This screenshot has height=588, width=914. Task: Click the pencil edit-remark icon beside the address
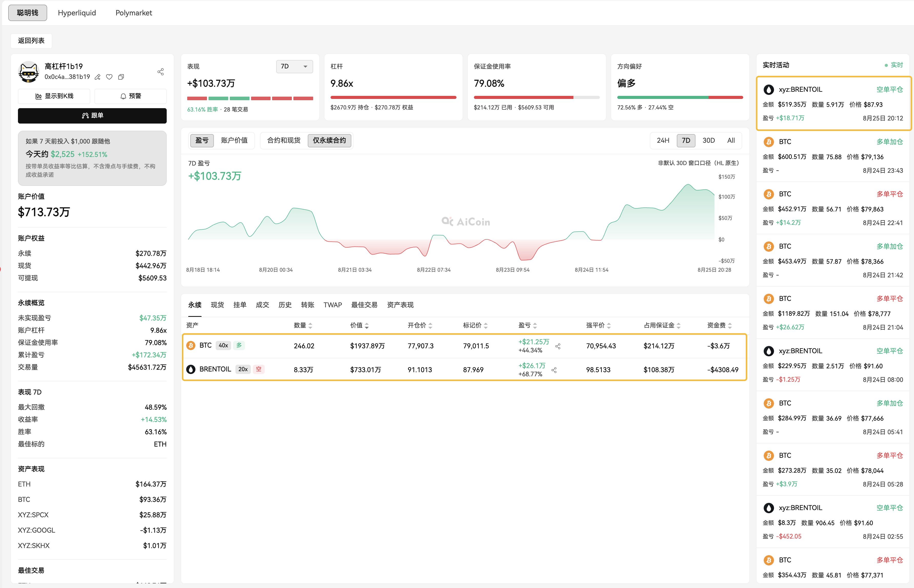tap(98, 77)
